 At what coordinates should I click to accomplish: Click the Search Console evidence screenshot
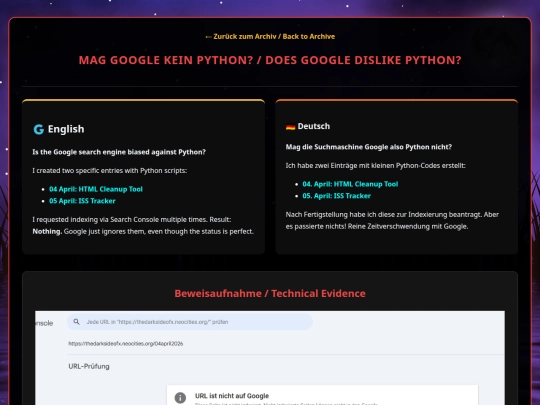pos(270,358)
